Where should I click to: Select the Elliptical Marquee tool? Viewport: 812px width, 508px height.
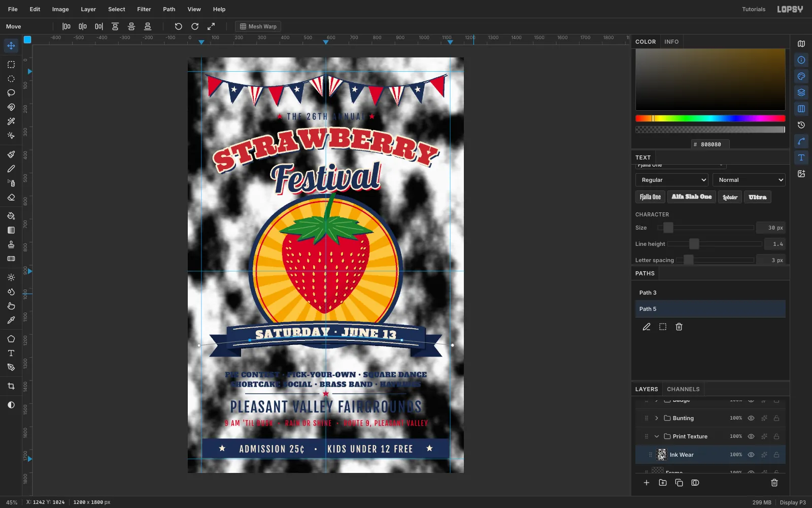point(11,79)
